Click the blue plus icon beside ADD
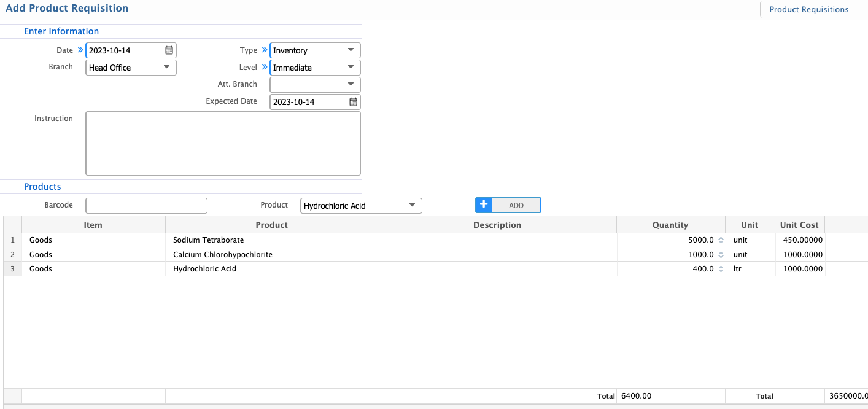 point(483,204)
